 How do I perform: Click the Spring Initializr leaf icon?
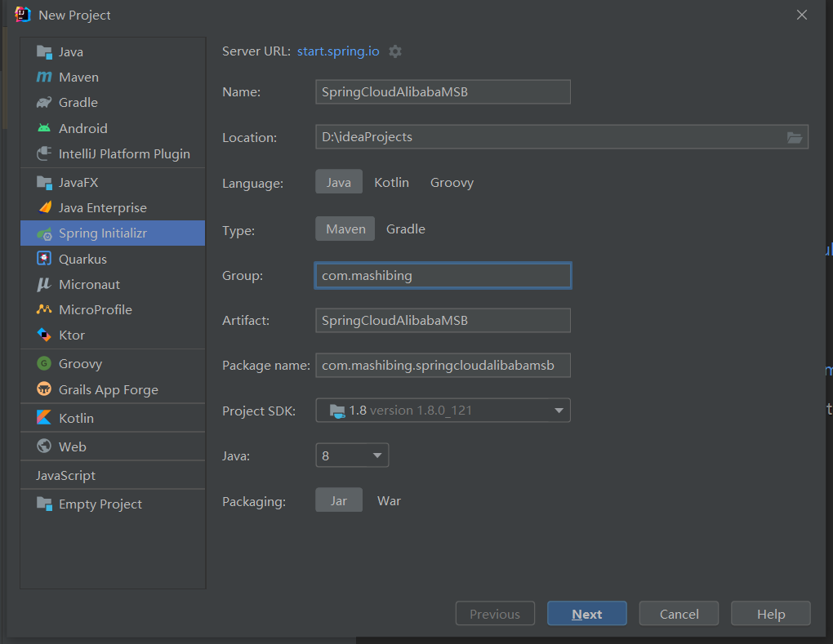pyautogui.click(x=45, y=233)
